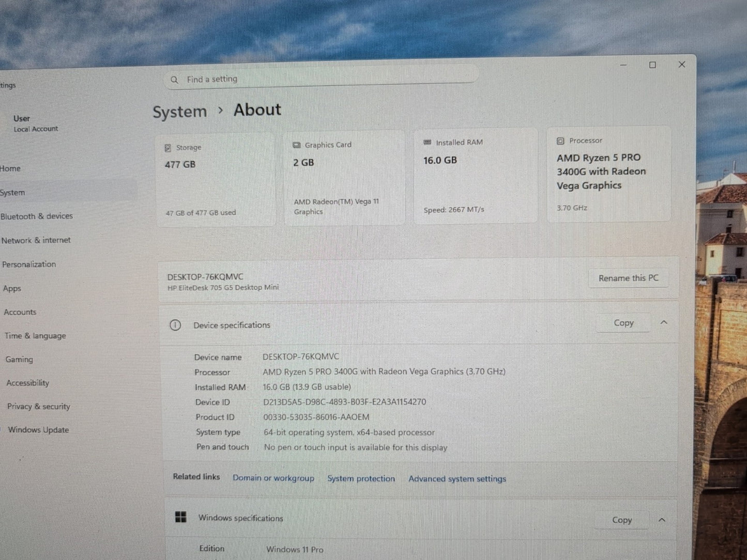Click the AMD Radeon(TM) Vega 11 Graphics text

coord(337,207)
